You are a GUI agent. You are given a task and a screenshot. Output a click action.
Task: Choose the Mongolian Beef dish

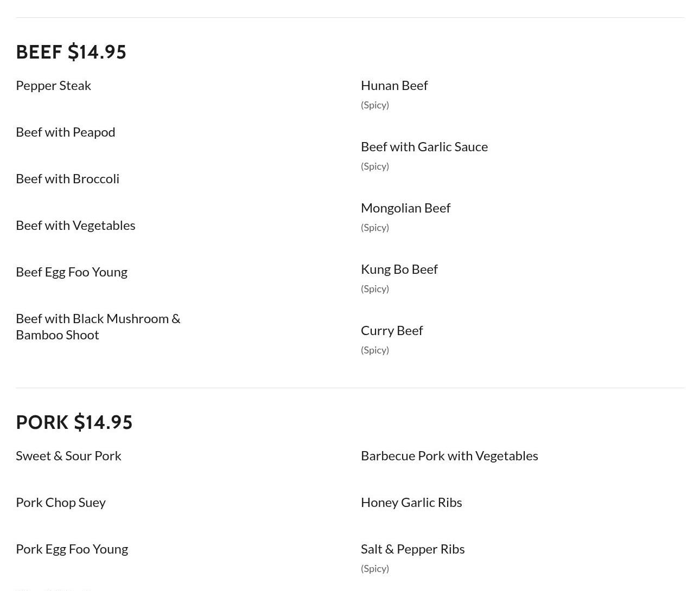[405, 208]
